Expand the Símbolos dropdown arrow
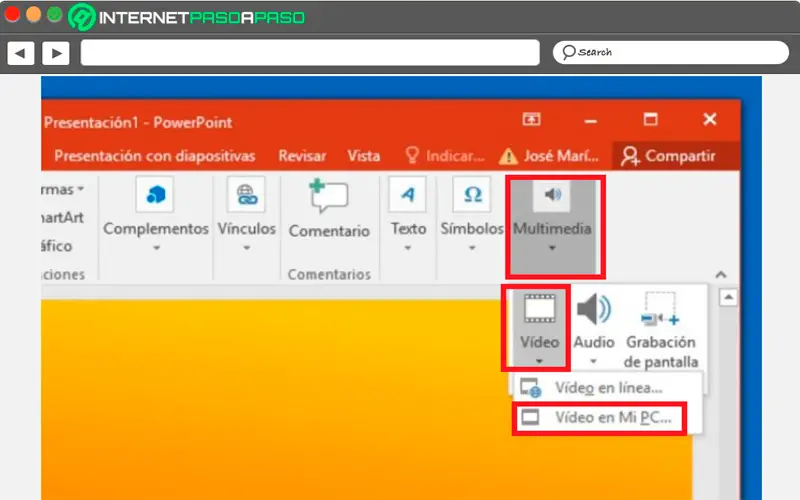 click(x=472, y=248)
